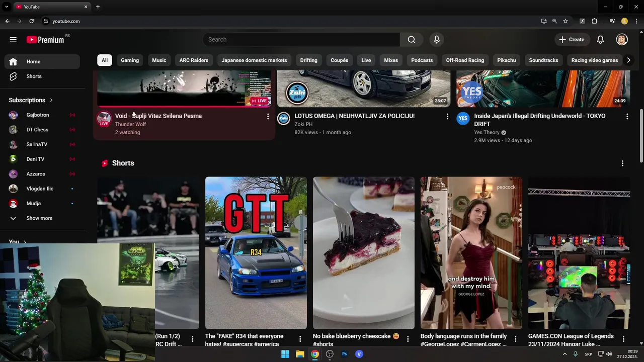Select Racing video games chip

click(x=595, y=60)
